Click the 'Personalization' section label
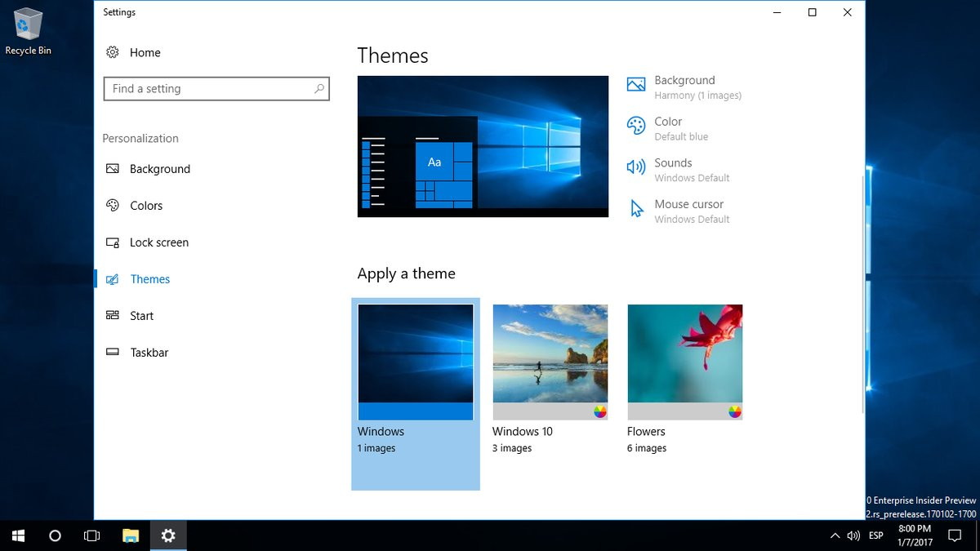 pos(140,139)
